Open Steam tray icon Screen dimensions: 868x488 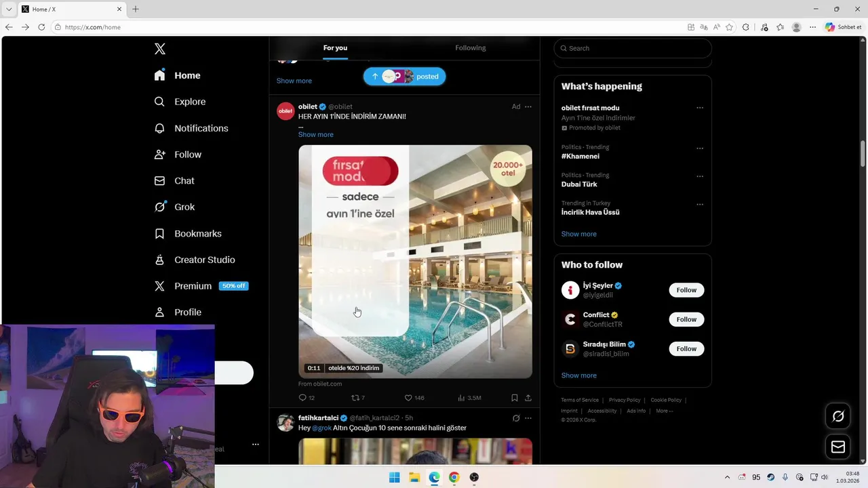pyautogui.click(x=771, y=477)
